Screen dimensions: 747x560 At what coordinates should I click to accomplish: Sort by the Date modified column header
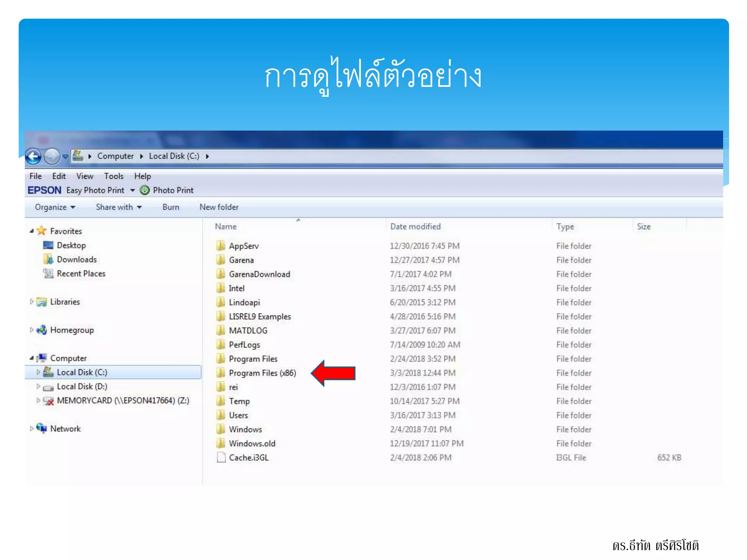[x=415, y=227]
